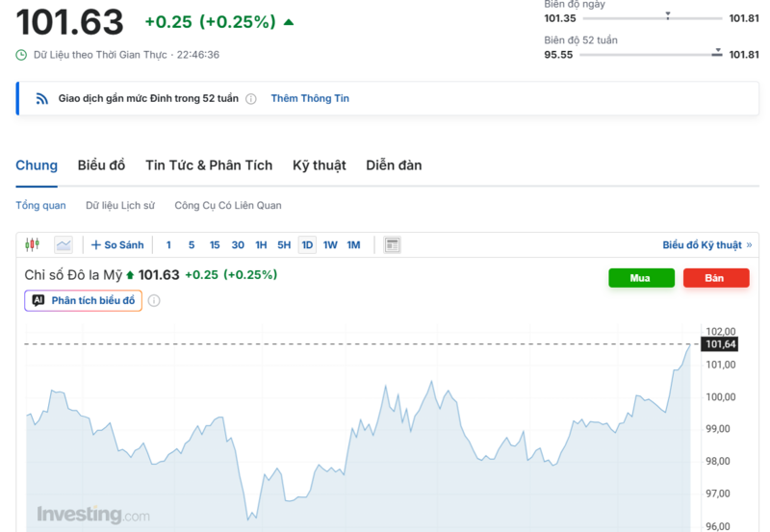Select the 1 minute interval

[x=168, y=244]
